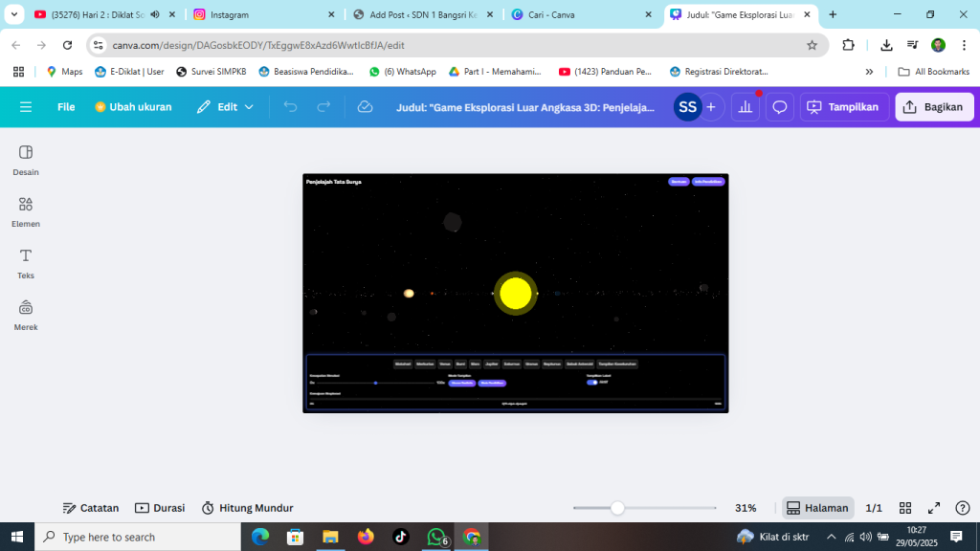Image resolution: width=980 pixels, height=551 pixels.
Task: Open the Merek brand panel
Action: click(x=26, y=314)
